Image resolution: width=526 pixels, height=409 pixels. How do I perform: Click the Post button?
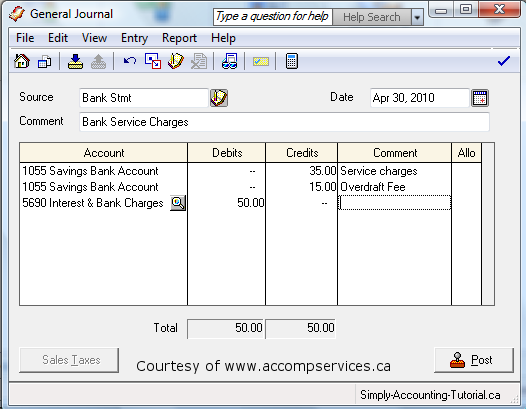(x=474, y=360)
